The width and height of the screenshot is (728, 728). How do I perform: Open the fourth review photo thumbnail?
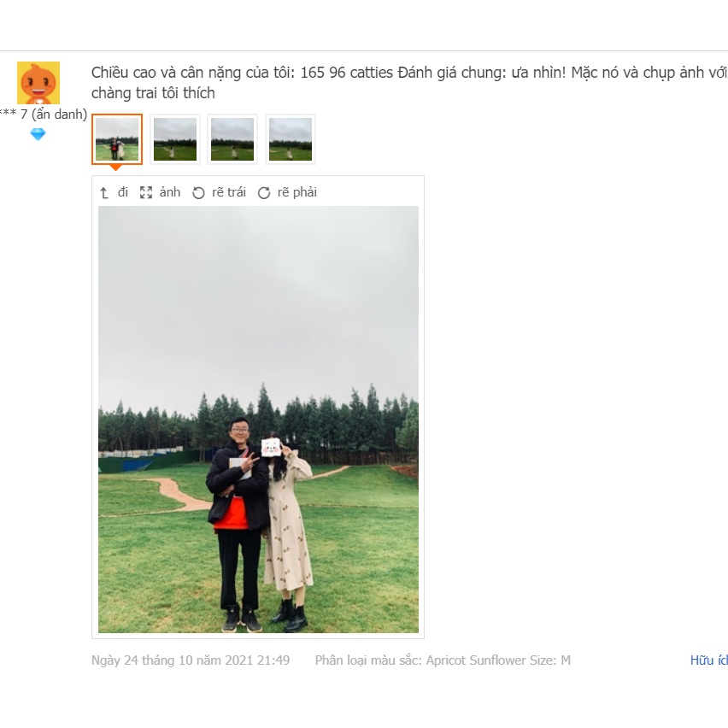291,139
